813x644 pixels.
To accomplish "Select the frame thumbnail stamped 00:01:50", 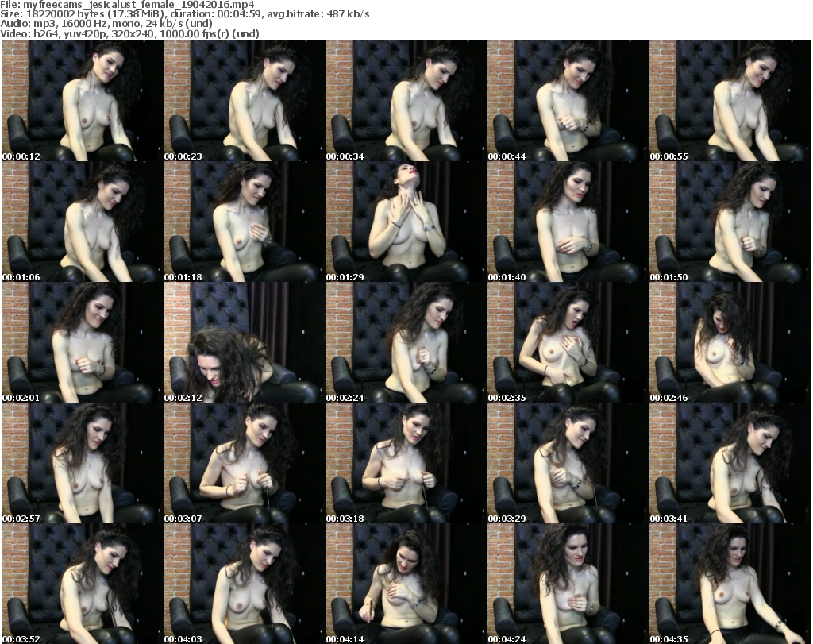I will click(x=730, y=222).
